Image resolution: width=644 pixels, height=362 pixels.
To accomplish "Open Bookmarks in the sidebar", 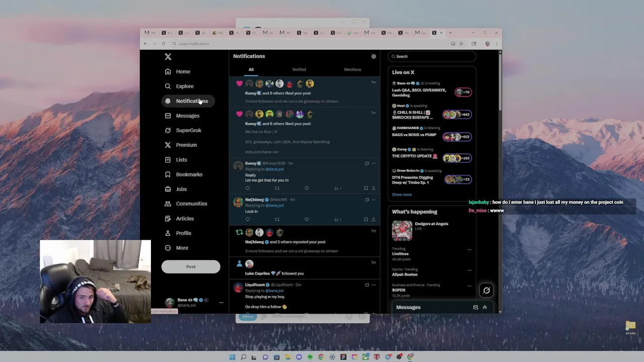I will pyautogui.click(x=184, y=174).
